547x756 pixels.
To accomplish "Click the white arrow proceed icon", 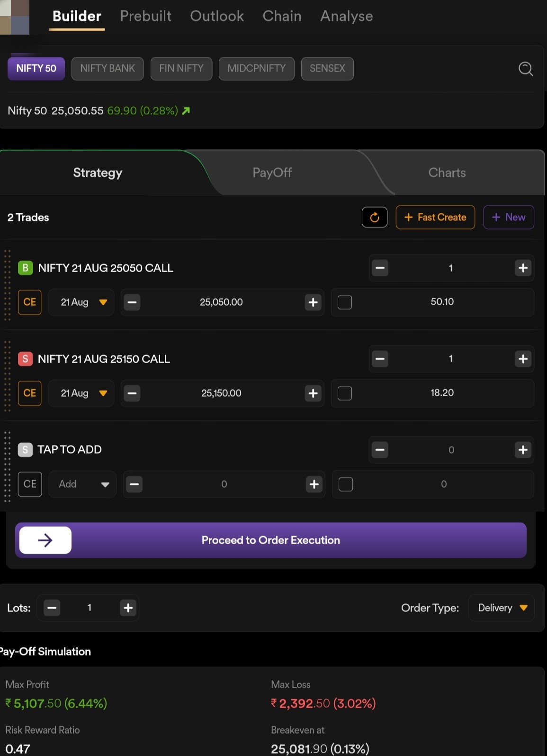I will [x=45, y=540].
